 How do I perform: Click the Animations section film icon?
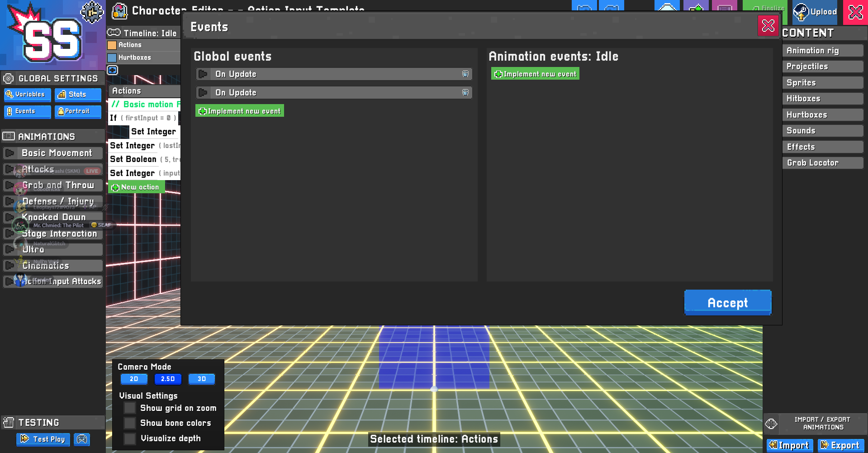tap(9, 136)
